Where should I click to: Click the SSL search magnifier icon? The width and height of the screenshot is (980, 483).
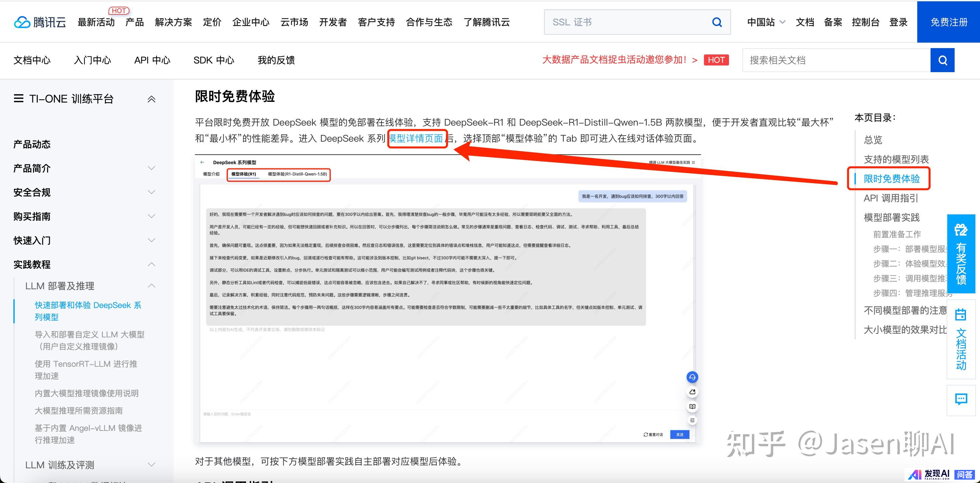click(717, 22)
